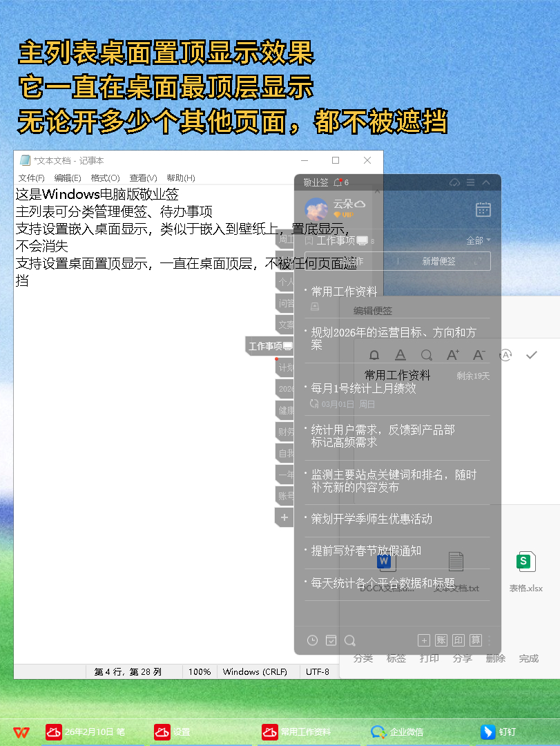Click 删除 in the edit note window

(495, 658)
